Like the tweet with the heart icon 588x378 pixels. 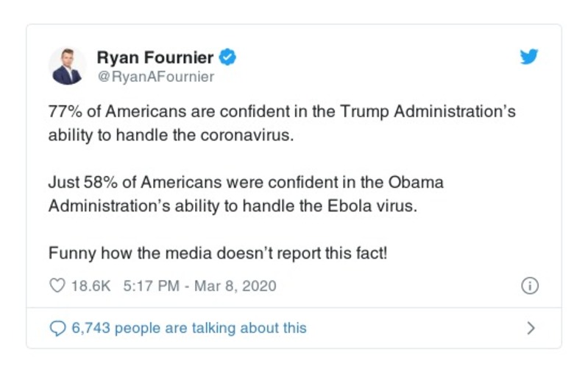(57, 285)
